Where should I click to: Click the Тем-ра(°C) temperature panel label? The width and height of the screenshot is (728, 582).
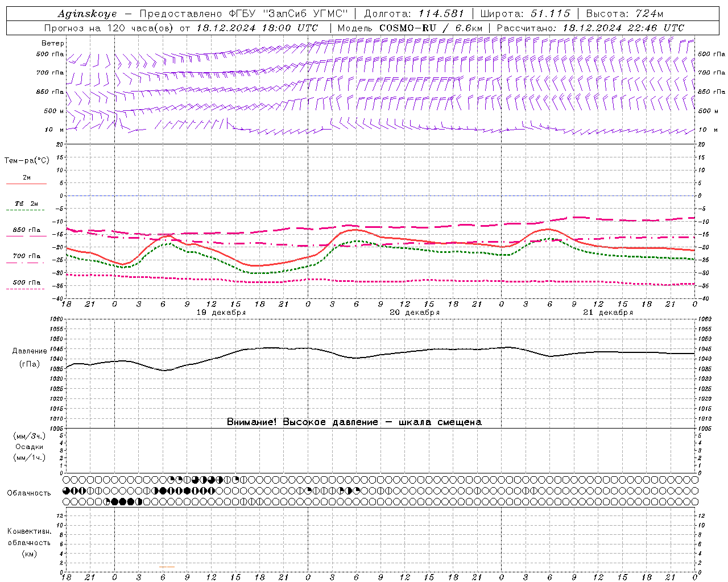click(27, 161)
